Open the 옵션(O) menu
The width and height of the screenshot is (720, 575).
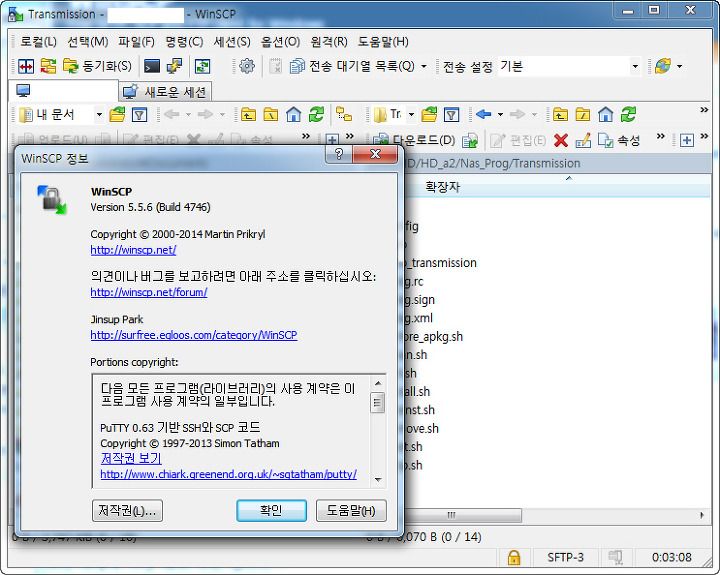click(280, 42)
